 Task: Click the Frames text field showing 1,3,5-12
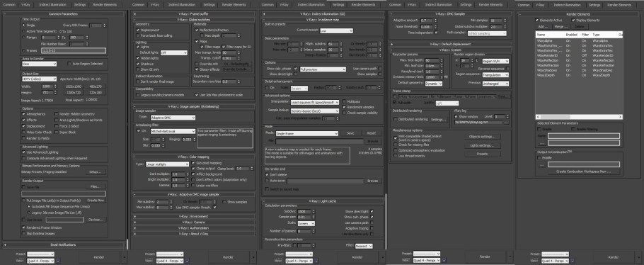point(74,50)
